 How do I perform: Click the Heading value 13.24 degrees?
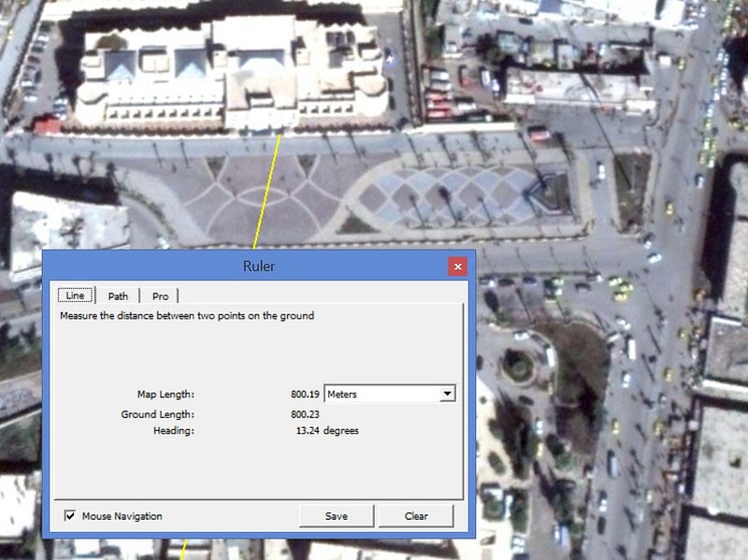tap(327, 431)
